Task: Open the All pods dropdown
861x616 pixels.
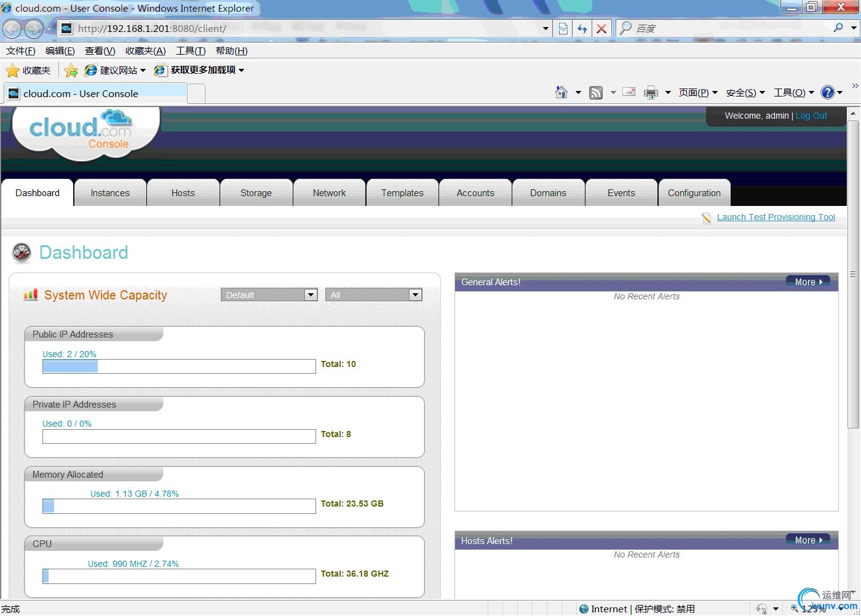Action: [374, 294]
